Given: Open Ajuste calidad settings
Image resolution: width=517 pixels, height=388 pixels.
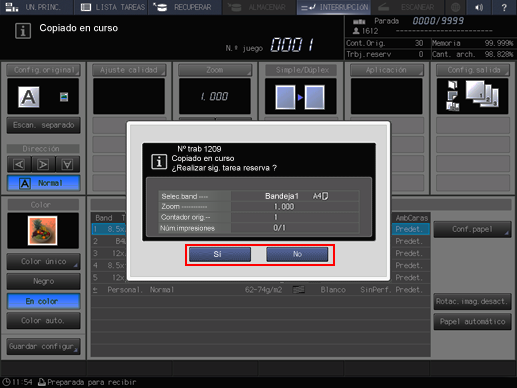Looking at the screenshot, I should tap(129, 70).
